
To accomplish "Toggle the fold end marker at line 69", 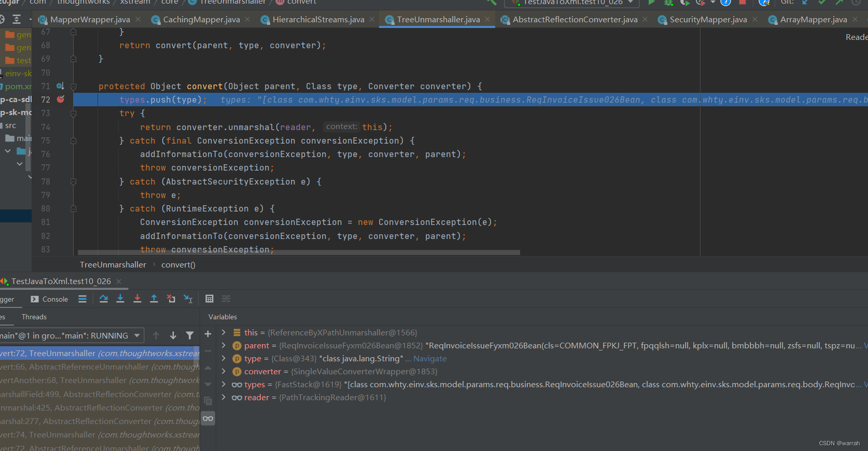I will (x=74, y=59).
